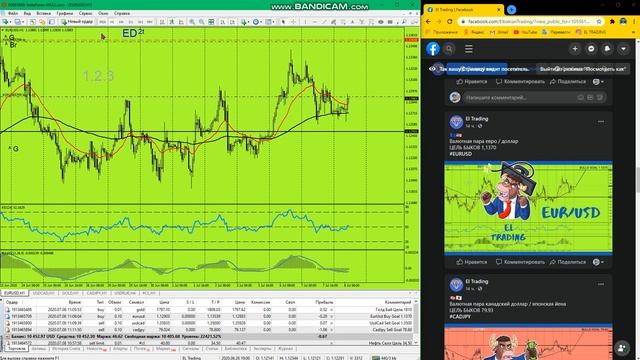Screen dimensions: 640x360
Task: Toggle the Market Watch window icon
Action: click(x=33, y=22)
